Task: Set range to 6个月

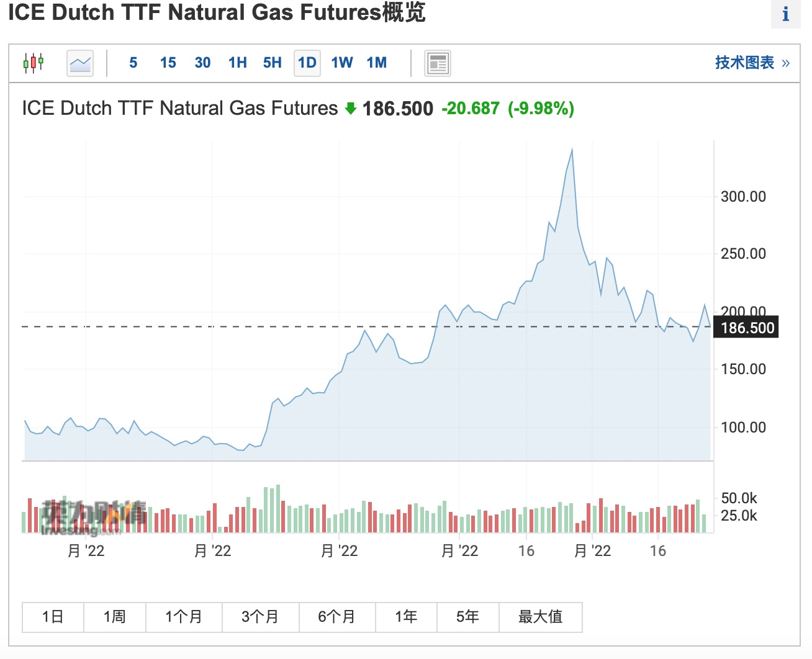Action: [336, 617]
